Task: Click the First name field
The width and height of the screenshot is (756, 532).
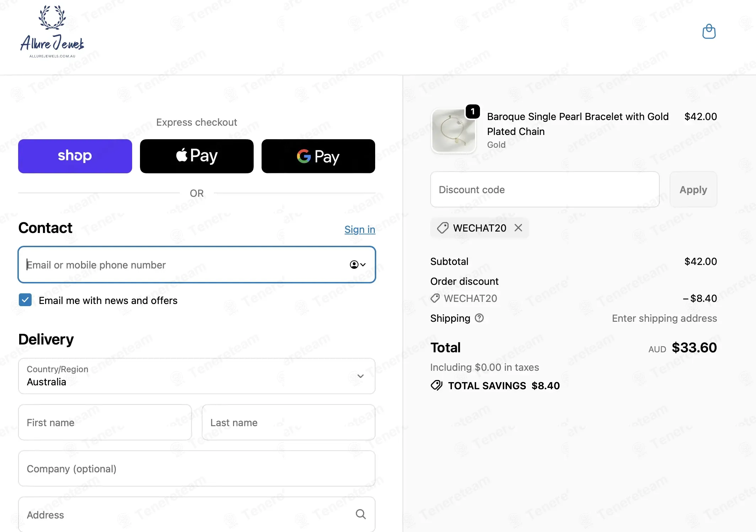Action: [105, 422]
